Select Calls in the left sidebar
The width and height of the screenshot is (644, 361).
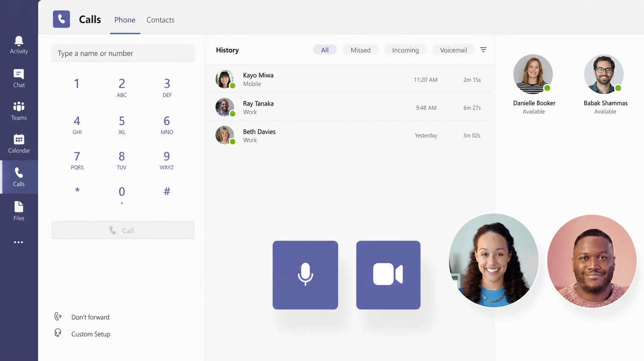tap(19, 177)
